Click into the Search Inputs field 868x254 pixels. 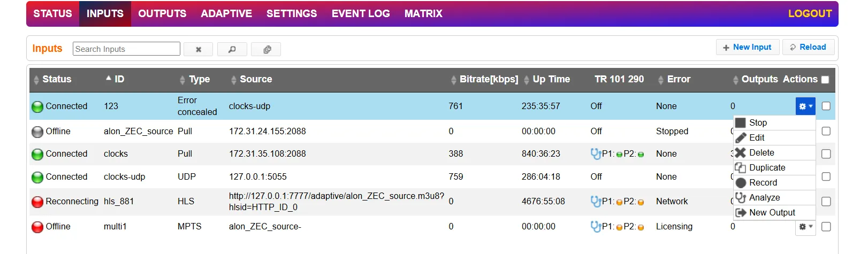click(x=127, y=49)
